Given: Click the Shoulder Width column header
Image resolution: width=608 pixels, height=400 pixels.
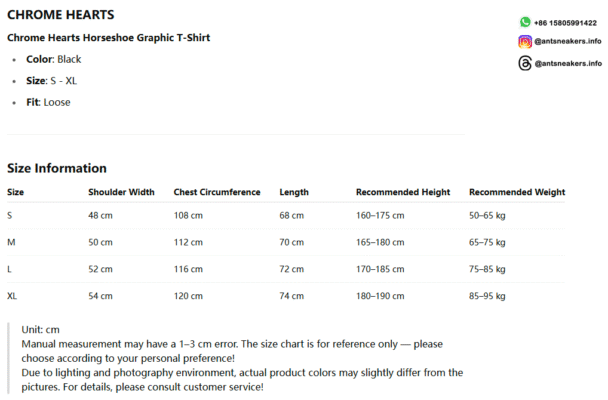Looking at the screenshot, I should (x=121, y=192).
